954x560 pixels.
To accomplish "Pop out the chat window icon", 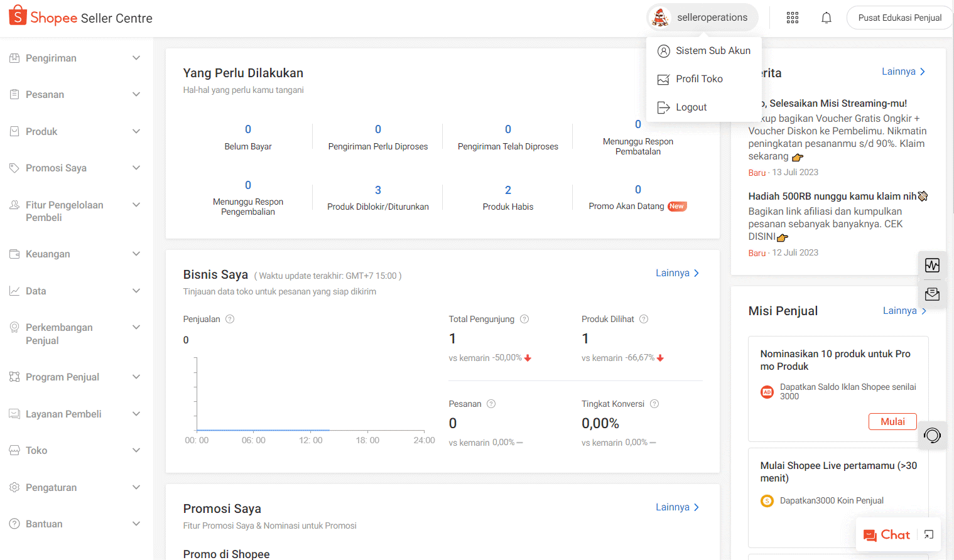I will 929,535.
